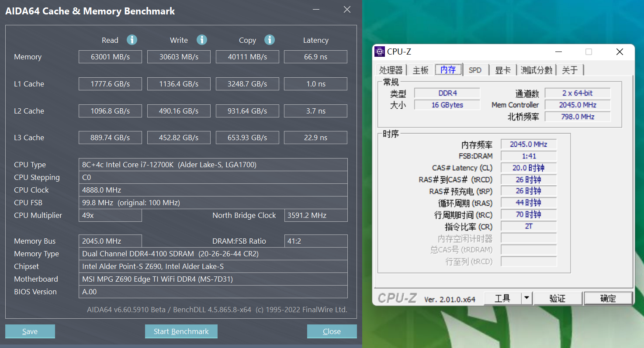The height and width of the screenshot is (348, 644).
Task: Click the info icon next to Copy
Action: [x=270, y=40]
